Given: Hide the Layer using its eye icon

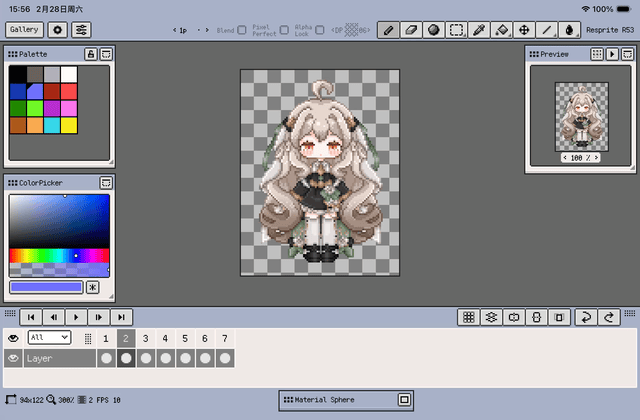Looking at the screenshot, I should (14, 358).
